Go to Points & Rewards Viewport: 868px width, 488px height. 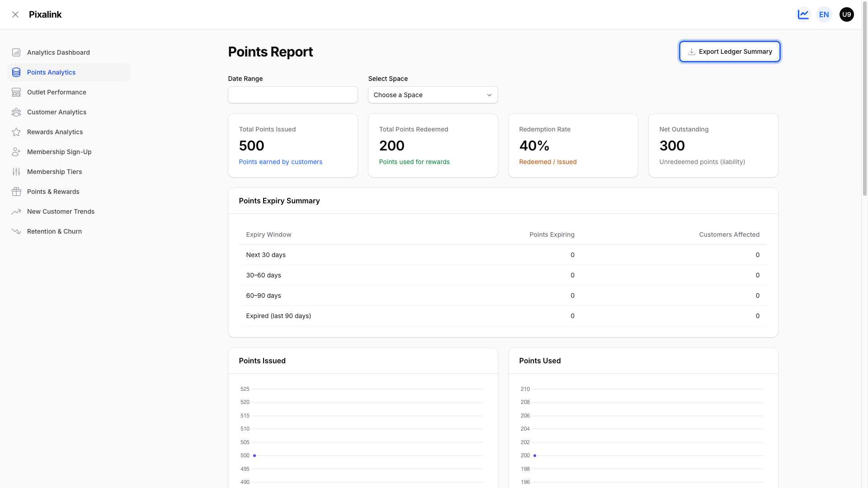pyautogui.click(x=69, y=192)
